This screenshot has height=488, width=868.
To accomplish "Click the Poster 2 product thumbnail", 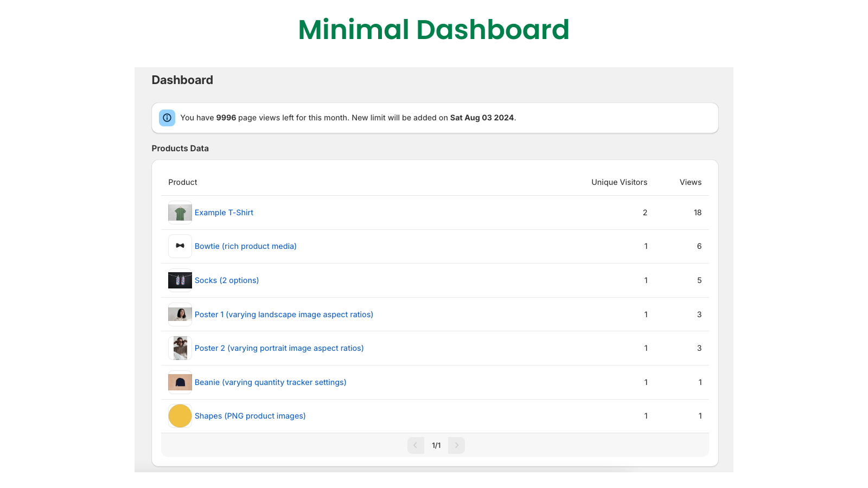I will [180, 348].
